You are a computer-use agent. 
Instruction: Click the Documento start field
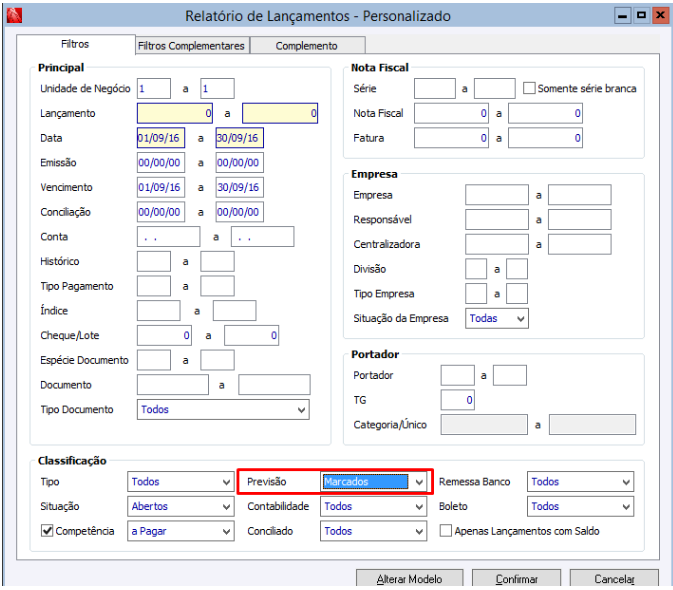tap(173, 385)
